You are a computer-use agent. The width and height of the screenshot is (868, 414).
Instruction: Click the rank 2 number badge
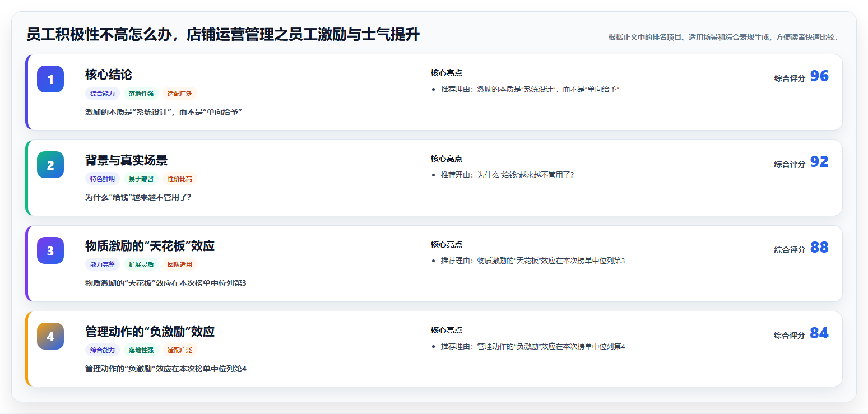click(x=50, y=165)
